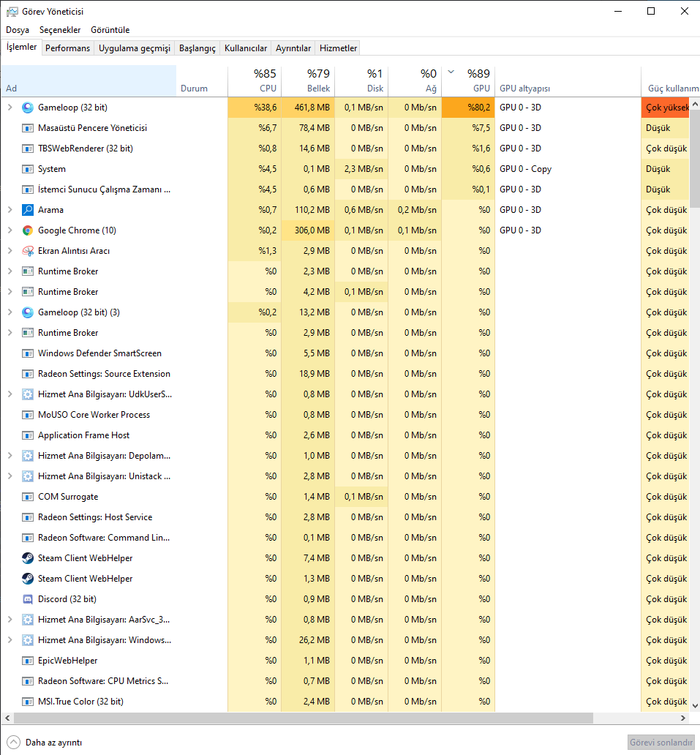The width and height of the screenshot is (700, 755).
Task: Expand the Google Chrome (10) group
Action: pyautogui.click(x=10, y=230)
